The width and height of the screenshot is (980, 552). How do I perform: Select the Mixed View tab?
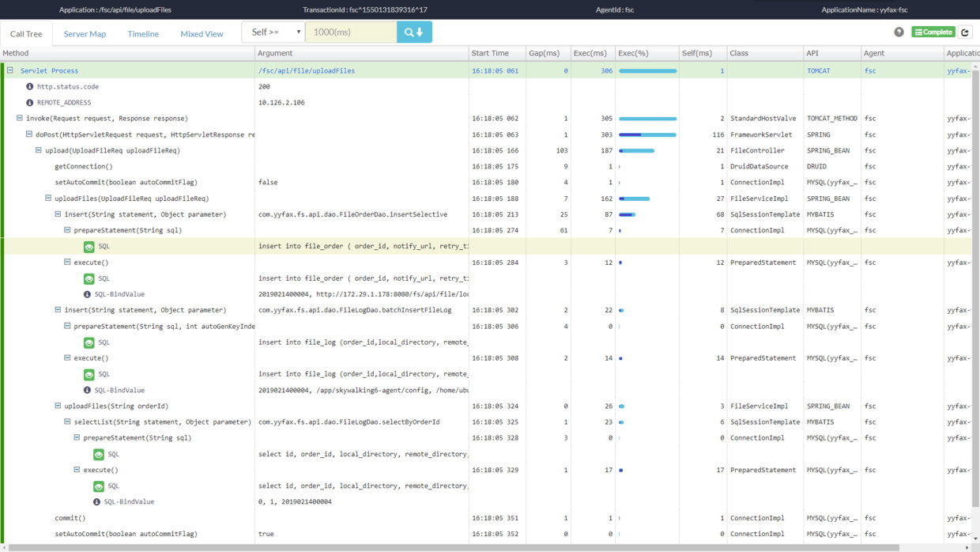pos(202,34)
